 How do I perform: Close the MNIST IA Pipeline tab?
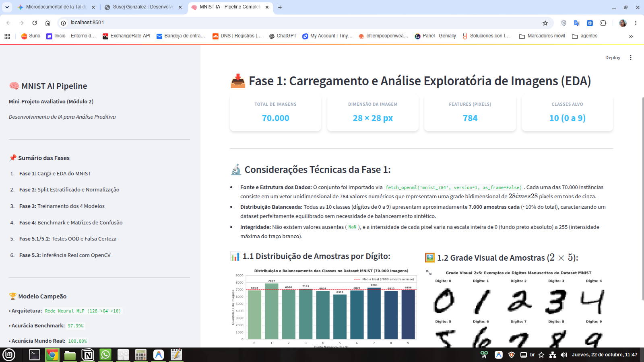[267, 7]
